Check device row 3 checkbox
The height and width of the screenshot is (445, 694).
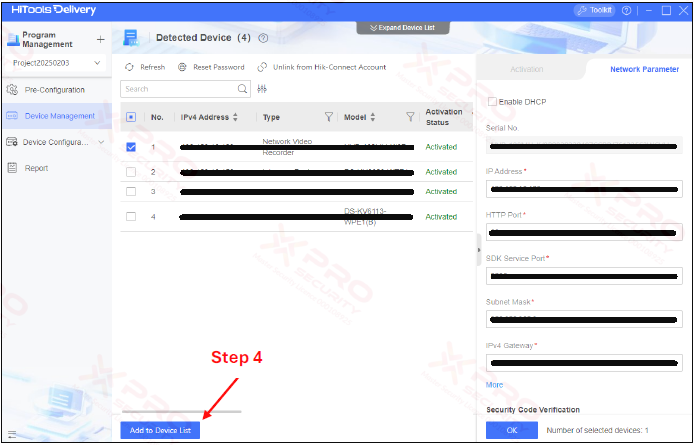(x=131, y=192)
